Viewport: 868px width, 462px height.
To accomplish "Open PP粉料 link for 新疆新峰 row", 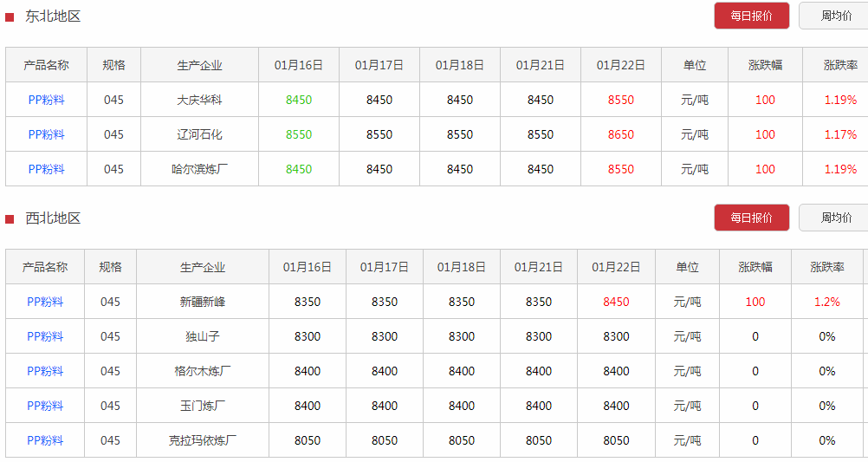I will (x=45, y=302).
